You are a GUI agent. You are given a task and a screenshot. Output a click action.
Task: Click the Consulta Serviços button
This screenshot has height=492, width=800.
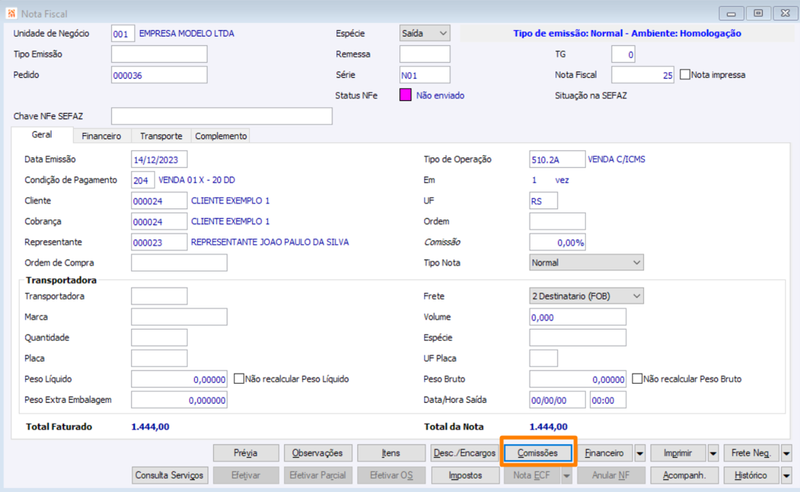[169, 476]
